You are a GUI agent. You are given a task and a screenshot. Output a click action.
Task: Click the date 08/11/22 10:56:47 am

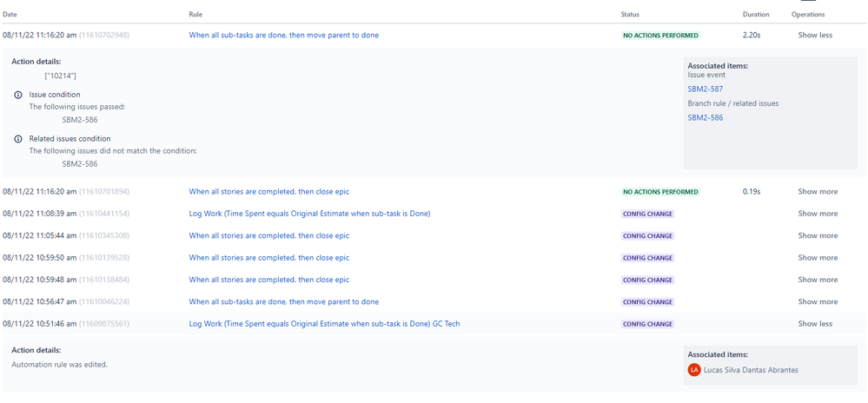[39, 301]
